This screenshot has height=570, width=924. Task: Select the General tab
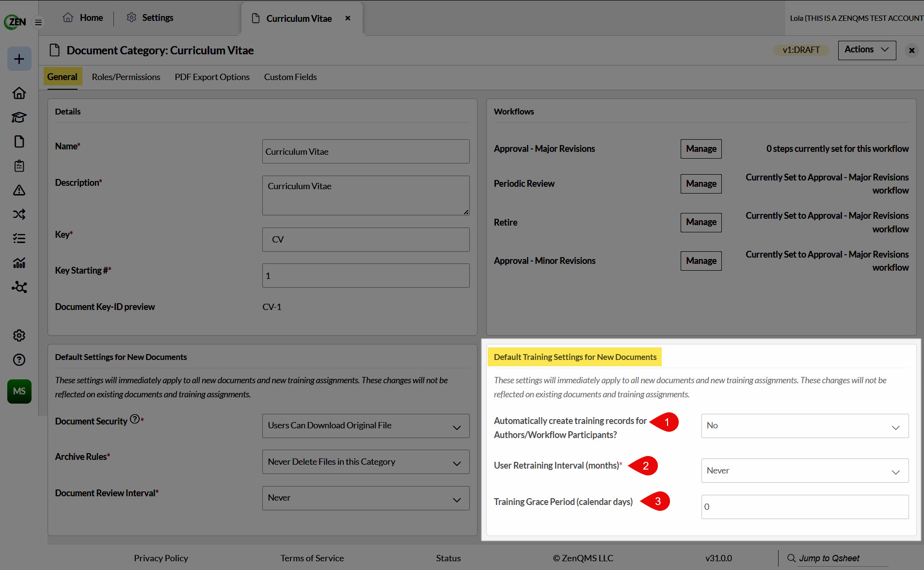[x=63, y=77]
